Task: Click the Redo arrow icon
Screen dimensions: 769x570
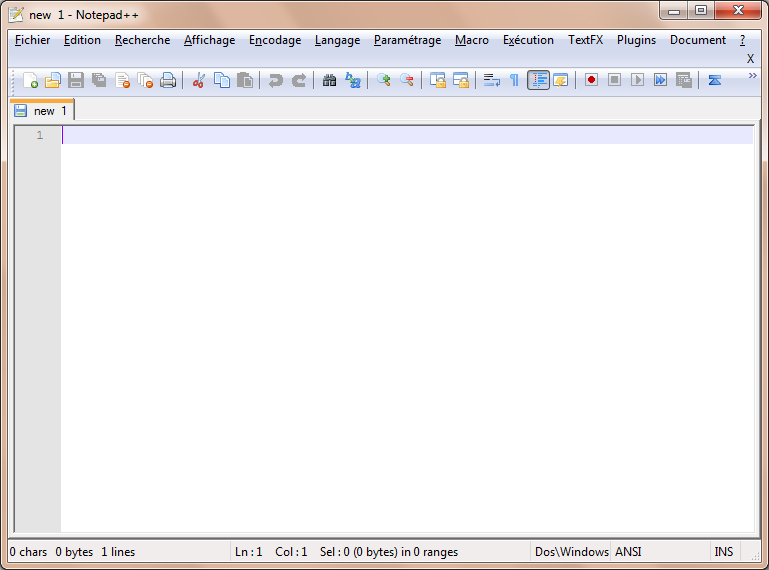Action: [299, 80]
